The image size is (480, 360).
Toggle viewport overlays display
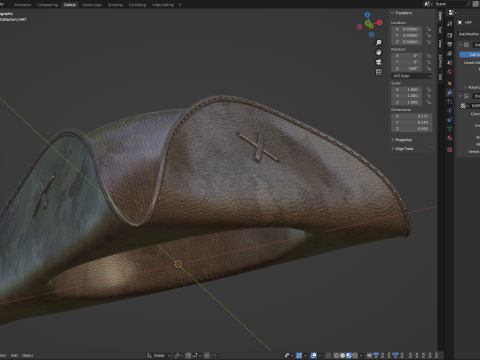[x=314, y=355]
